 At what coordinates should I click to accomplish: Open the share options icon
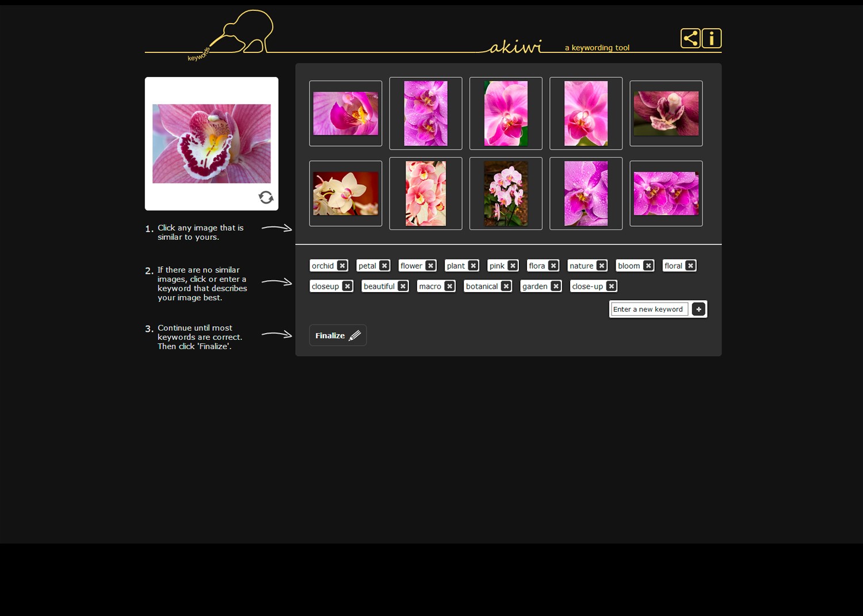coord(690,38)
